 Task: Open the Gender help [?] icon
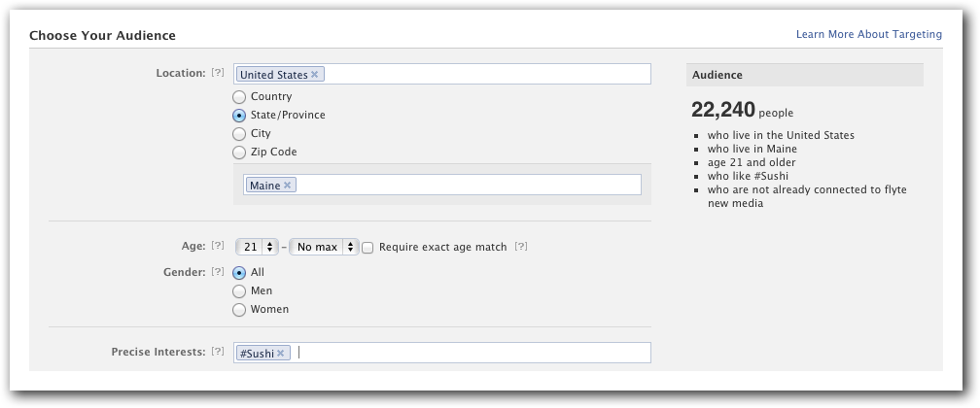218,271
